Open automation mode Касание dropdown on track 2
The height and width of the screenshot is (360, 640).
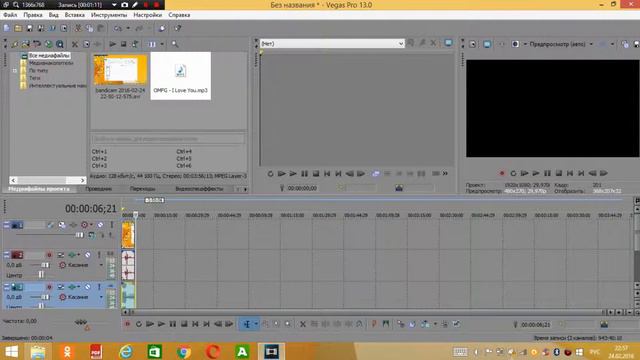click(101, 265)
